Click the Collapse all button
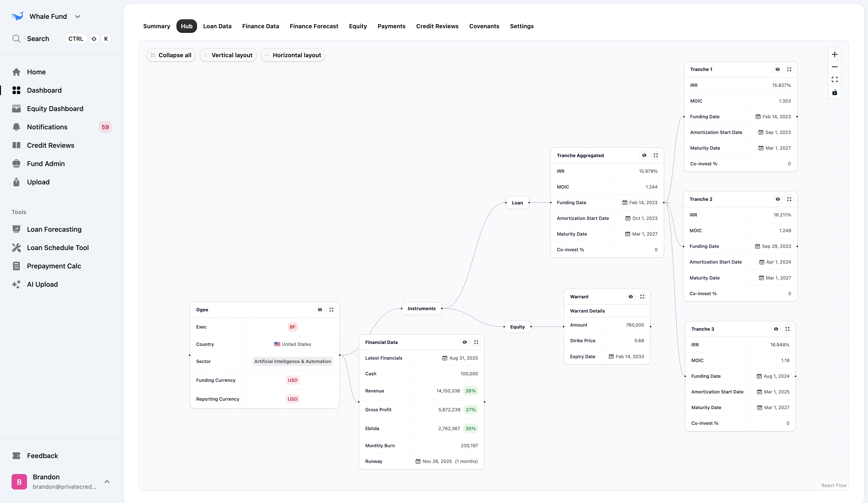This screenshot has height=503, width=868. click(x=171, y=55)
